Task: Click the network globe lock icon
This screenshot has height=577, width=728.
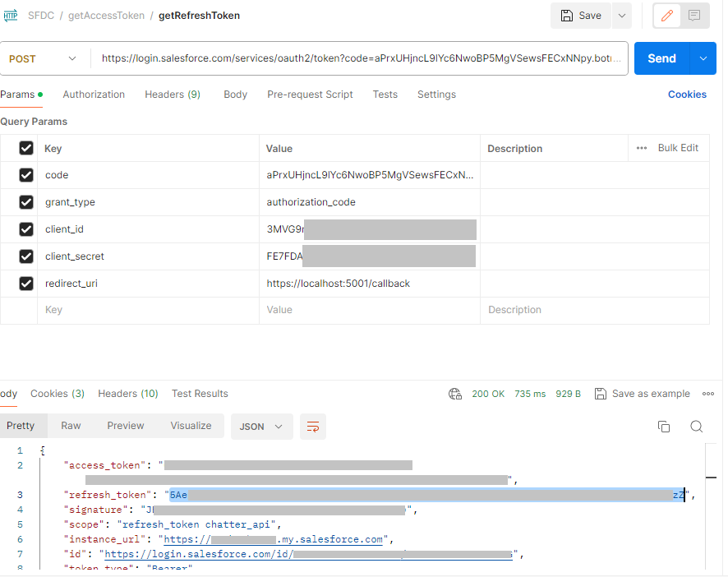Action: (455, 394)
